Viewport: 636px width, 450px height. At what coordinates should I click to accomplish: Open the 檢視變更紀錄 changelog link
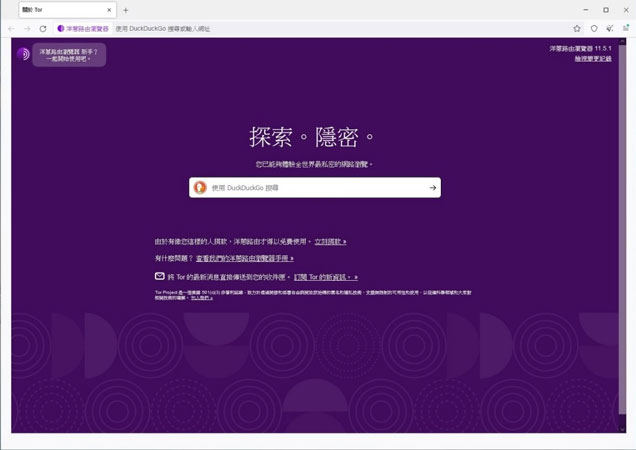pyautogui.click(x=593, y=59)
